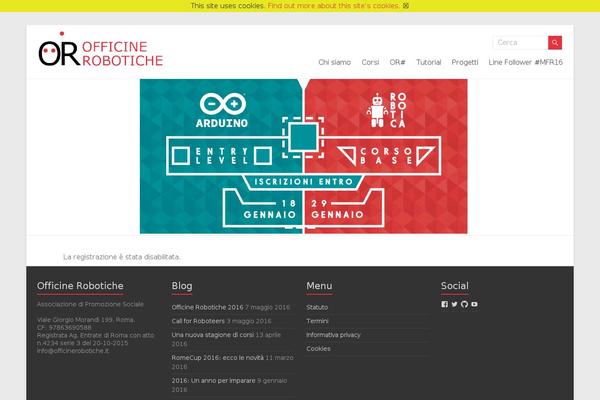Click the Viale Giorgio Morandi address line
600x400 pixels.
pos(86,320)
